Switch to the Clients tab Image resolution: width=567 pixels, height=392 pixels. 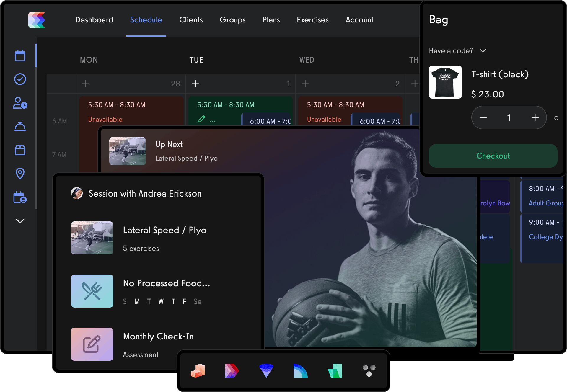coord(191,20)
